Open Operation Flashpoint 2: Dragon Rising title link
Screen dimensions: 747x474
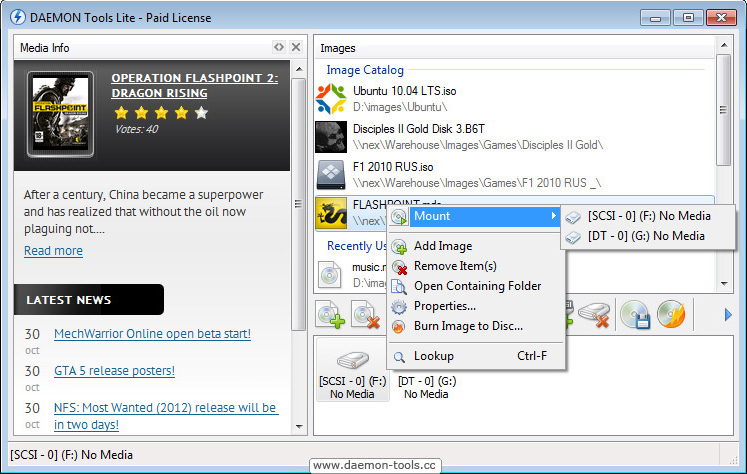195,85
